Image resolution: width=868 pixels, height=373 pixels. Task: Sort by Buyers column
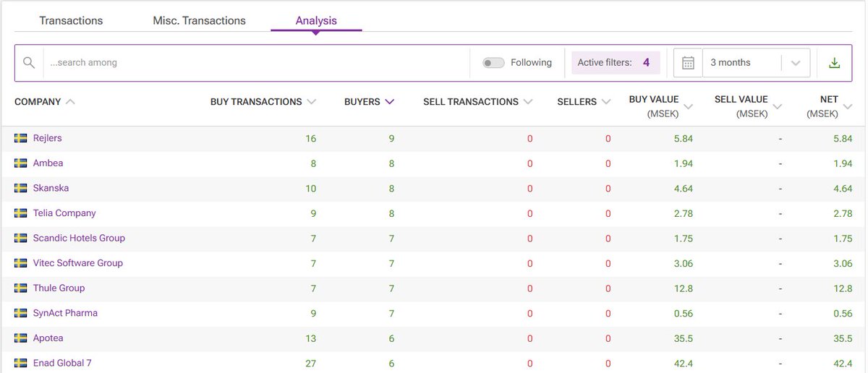coord(369,102)
